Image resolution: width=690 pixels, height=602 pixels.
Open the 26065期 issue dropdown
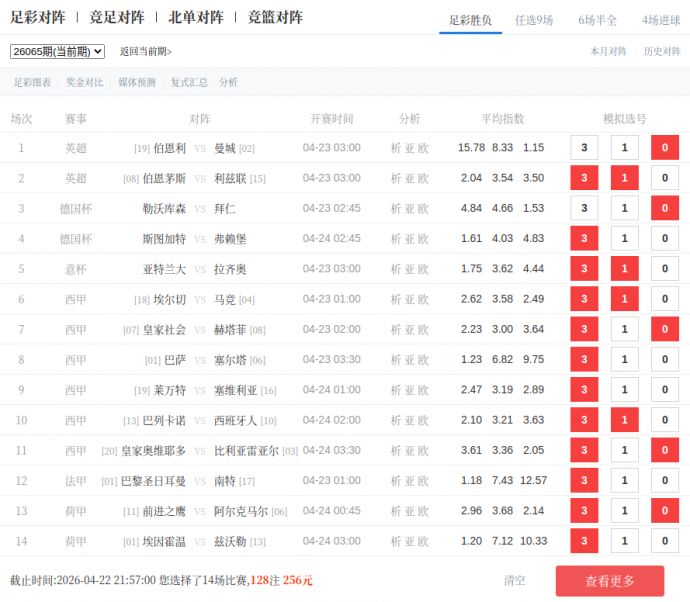click(x=57, y=51)
